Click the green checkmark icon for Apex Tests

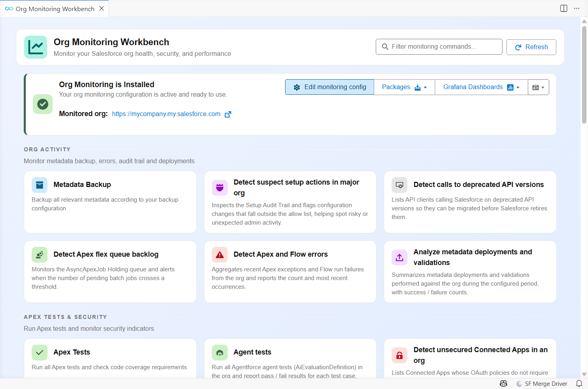[x=40, y=353]
